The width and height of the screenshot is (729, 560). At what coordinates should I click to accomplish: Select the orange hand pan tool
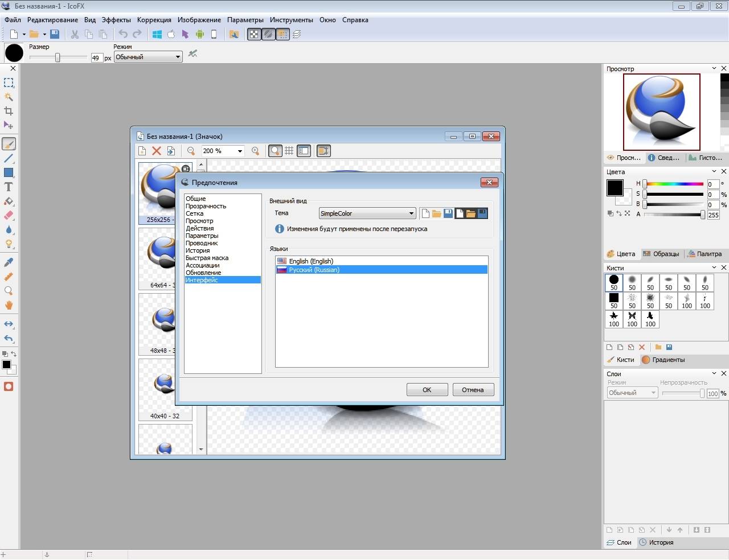[9, 305]
